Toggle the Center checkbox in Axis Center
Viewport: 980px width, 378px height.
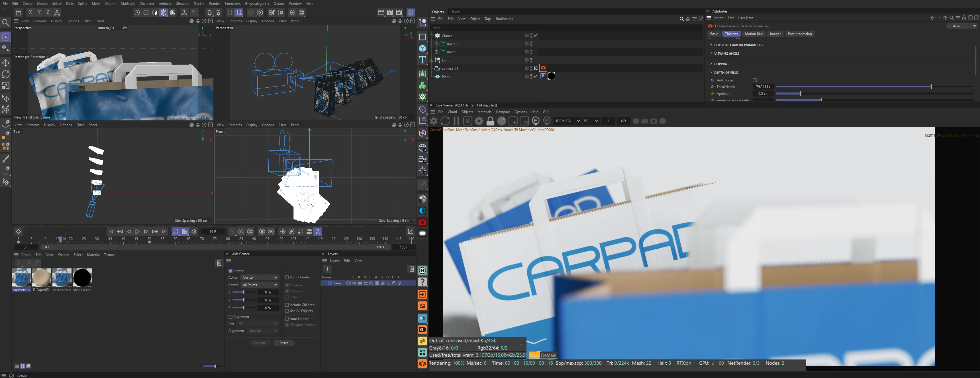pyautogui.click(x=230, y=271)
